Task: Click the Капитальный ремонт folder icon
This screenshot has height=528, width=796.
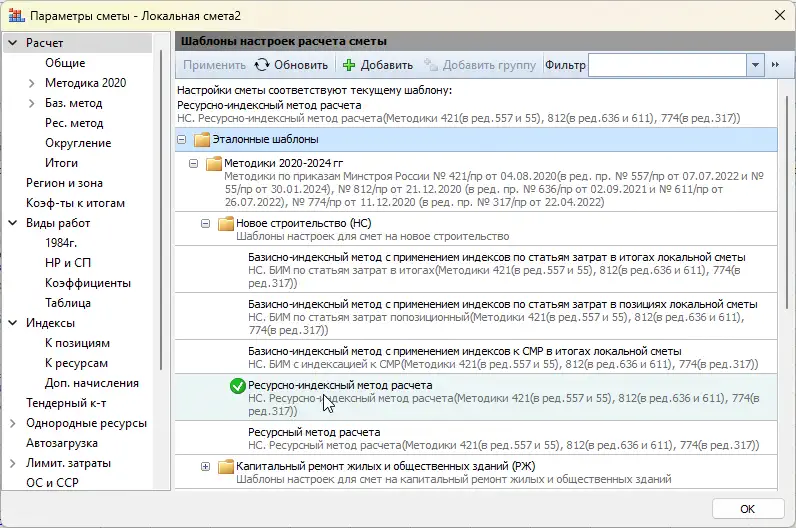Action: pos(225,466)
